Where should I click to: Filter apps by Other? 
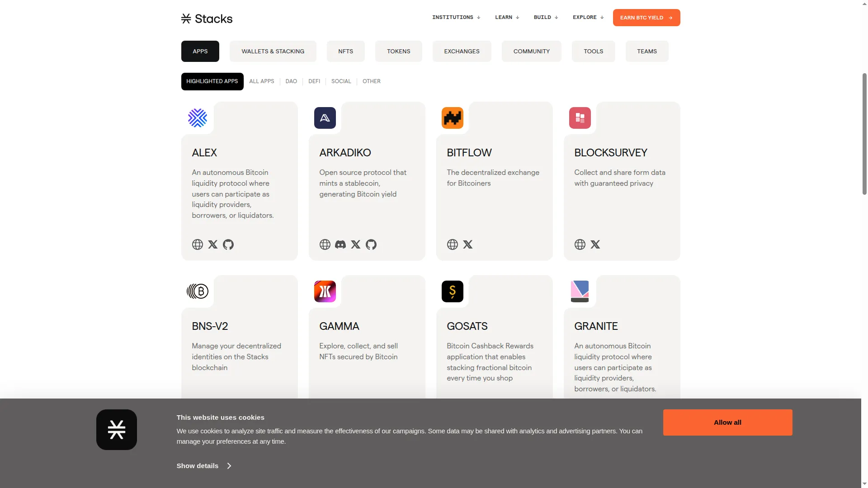point(372,81)
